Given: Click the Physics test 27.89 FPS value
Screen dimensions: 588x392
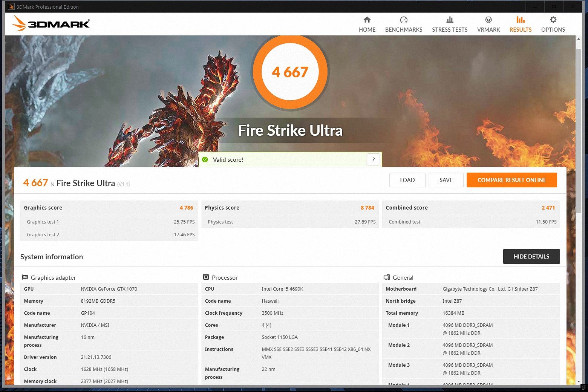Looking at the screenshot, I should (365, 222).
